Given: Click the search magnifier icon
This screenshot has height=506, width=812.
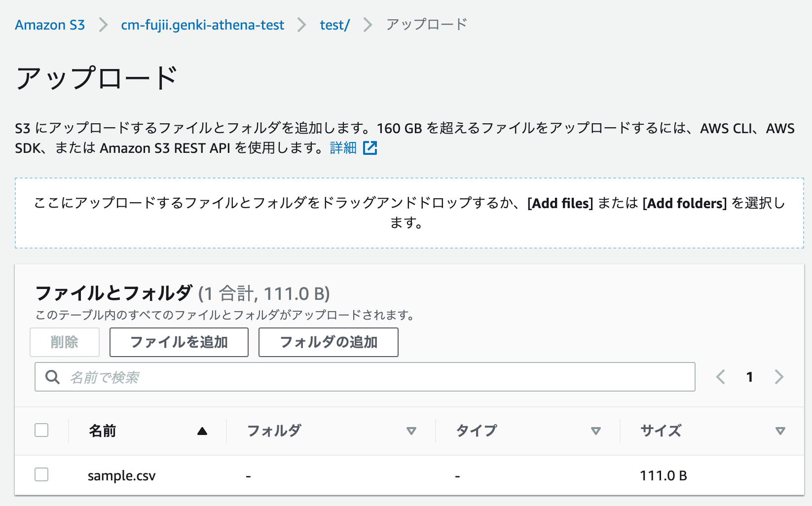Looking at the screenshot, I should [52, 377].
